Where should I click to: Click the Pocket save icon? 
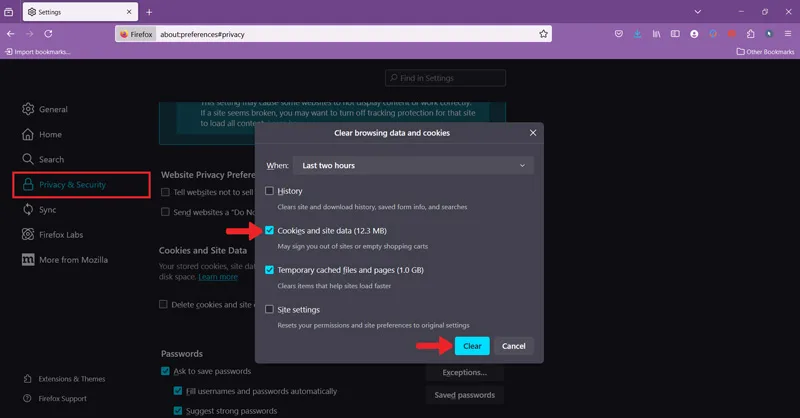click(x=618, y=34)
